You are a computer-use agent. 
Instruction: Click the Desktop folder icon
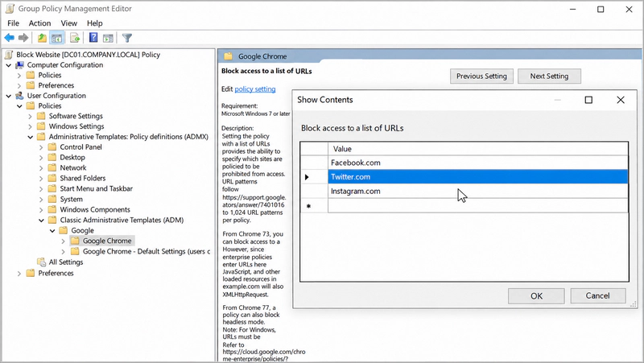coord(52,157)
